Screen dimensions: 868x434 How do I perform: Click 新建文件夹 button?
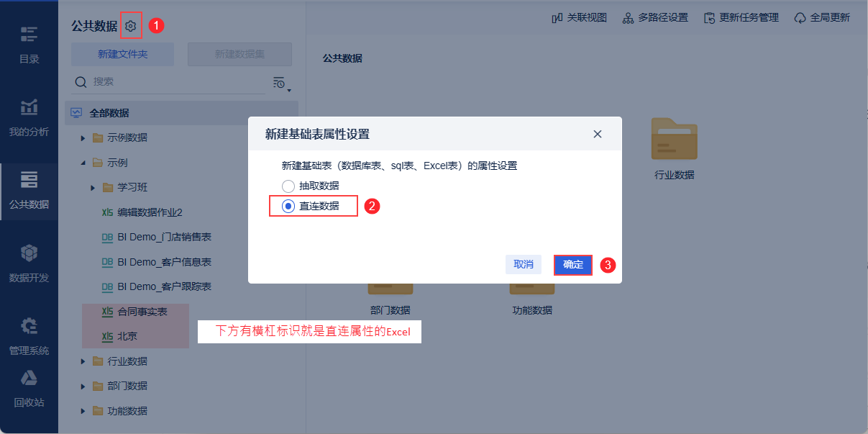point(122,54)
